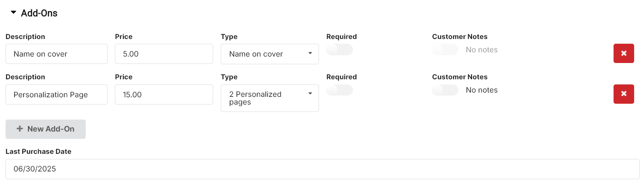Click the 15.00 price field
The image size is (644, 186).
[164, 94]
